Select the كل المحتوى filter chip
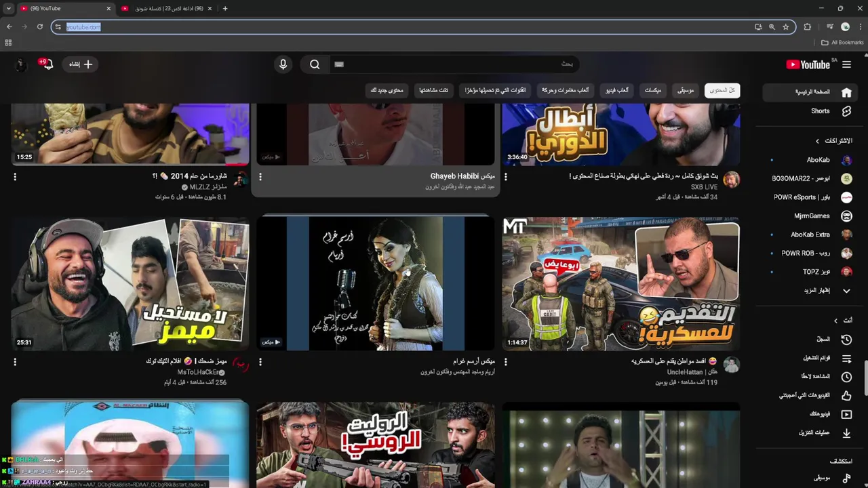 pyautogui.click(x=722, y=90)
